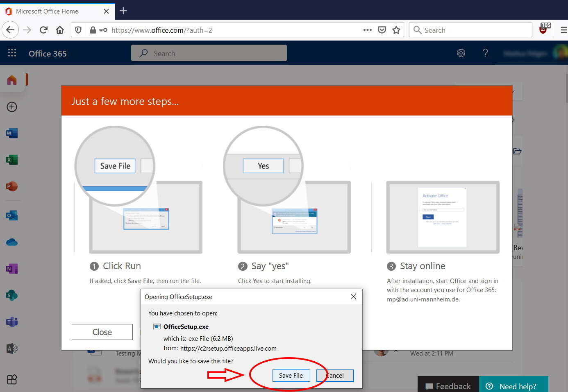The width and height of the screenshot is (568, 392).
Task: Launch OneNote from the sidebar
Action: (x=12, y=269)
